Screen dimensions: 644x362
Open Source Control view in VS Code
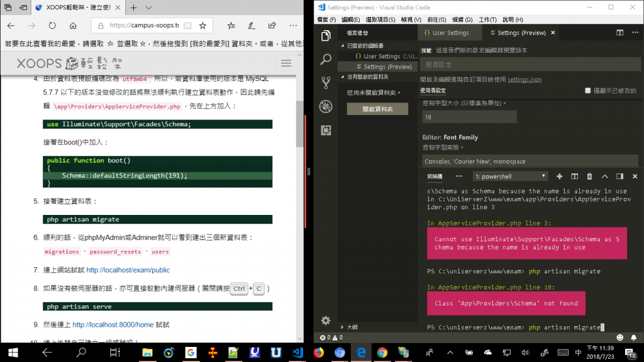tap(326, 83)
